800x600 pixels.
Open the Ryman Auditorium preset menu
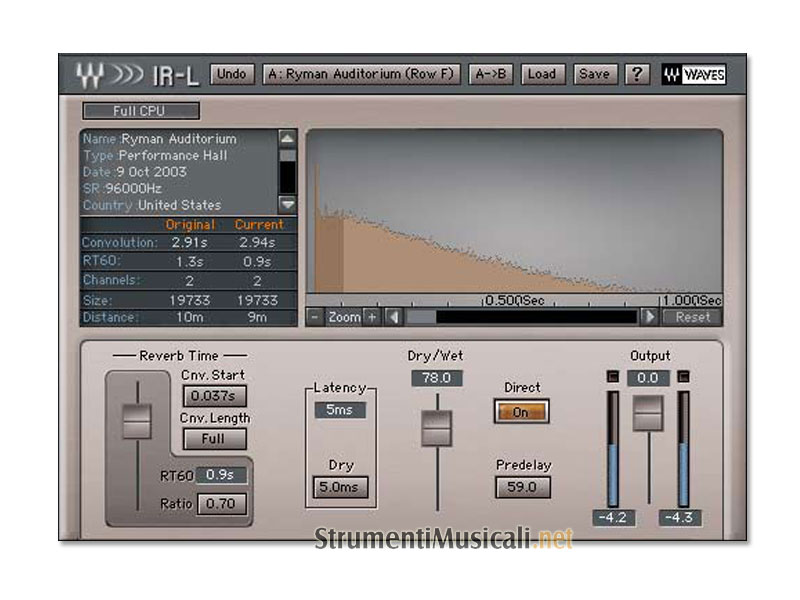click(361, 75)
